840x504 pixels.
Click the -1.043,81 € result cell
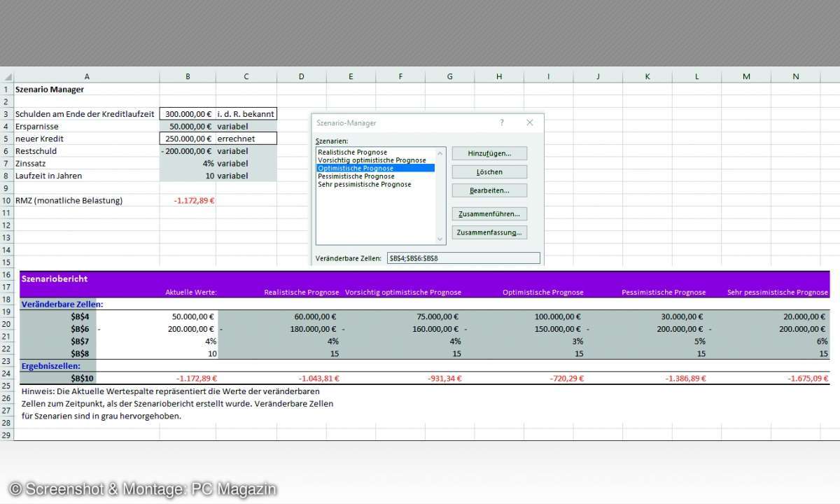click(318, 378)
